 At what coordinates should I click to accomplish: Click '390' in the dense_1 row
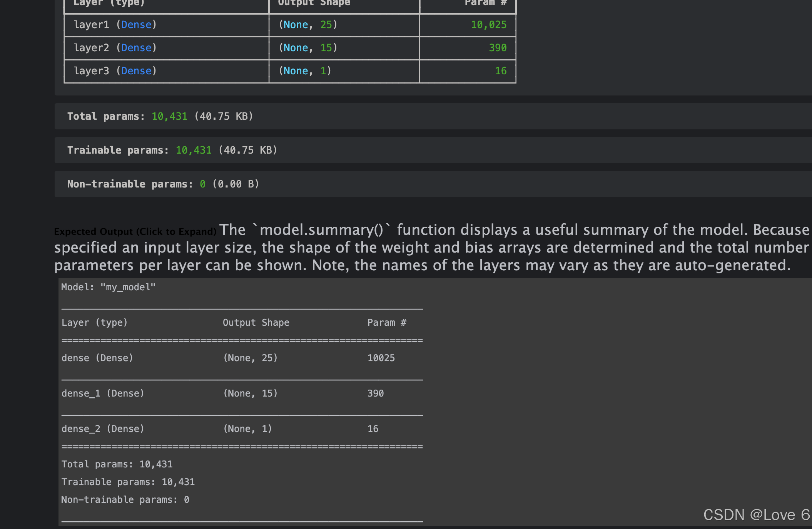pyautogui.click(x=376, y=393)
